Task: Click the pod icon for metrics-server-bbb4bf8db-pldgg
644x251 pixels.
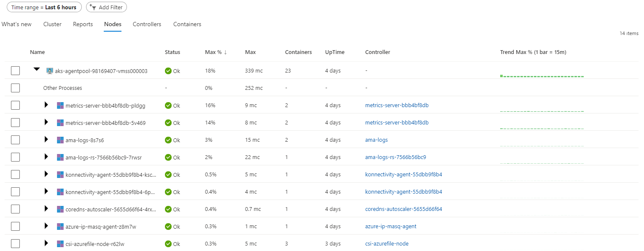Action: 60,105
